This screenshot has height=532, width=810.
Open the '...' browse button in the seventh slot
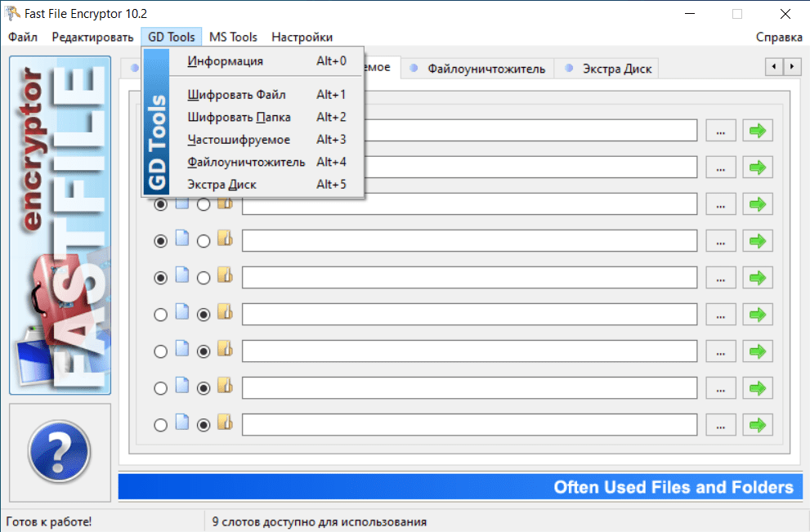721,351
